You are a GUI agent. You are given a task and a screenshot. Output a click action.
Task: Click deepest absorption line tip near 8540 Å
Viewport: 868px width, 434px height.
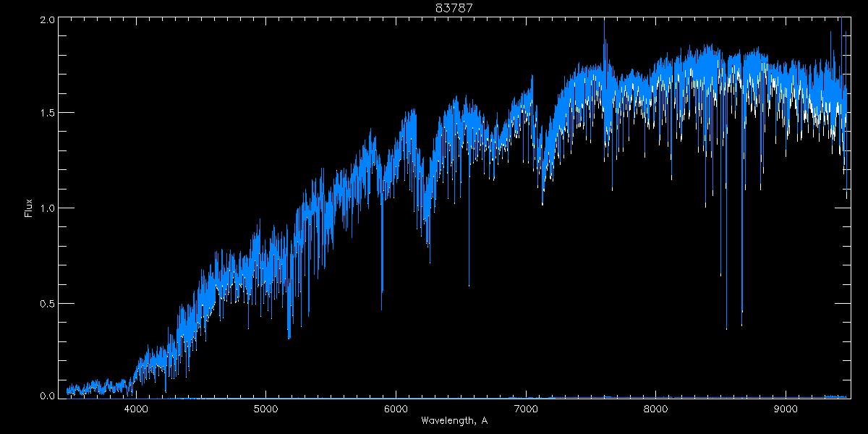(726, 328)
